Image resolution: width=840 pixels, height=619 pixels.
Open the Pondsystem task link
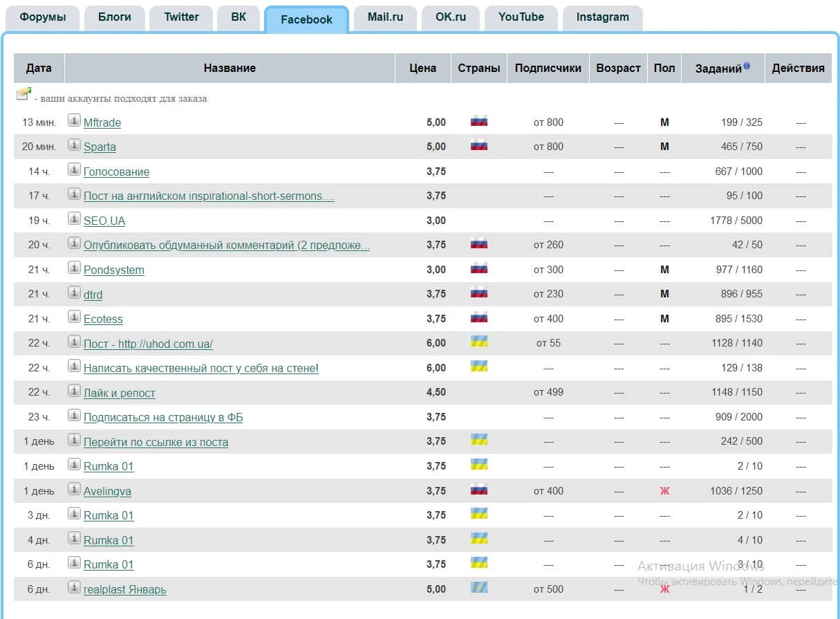114,270
